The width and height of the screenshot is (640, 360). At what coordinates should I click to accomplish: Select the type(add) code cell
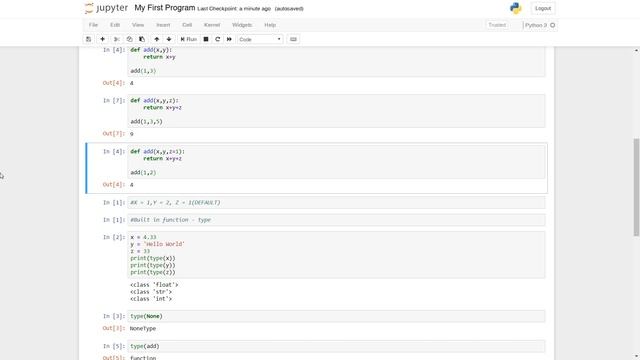pyautogui.click(x=336, y=346)
